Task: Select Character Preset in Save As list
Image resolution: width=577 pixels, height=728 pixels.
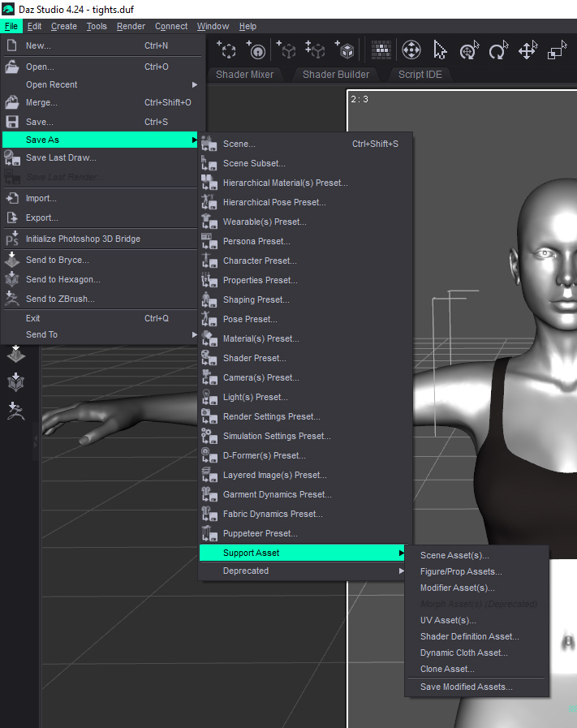Action: pyautogui.click(x=260, y=261)
